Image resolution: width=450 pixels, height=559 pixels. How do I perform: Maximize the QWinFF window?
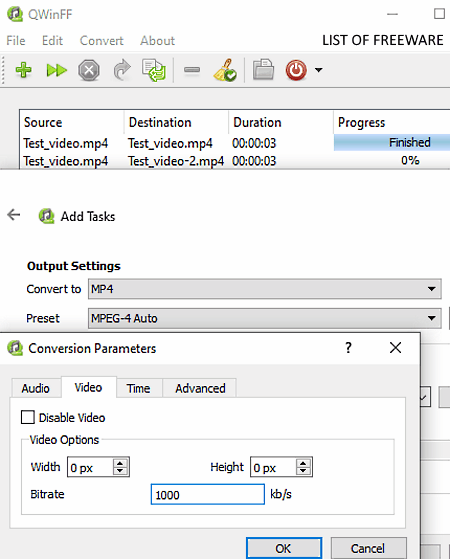[x=439, y=14]
